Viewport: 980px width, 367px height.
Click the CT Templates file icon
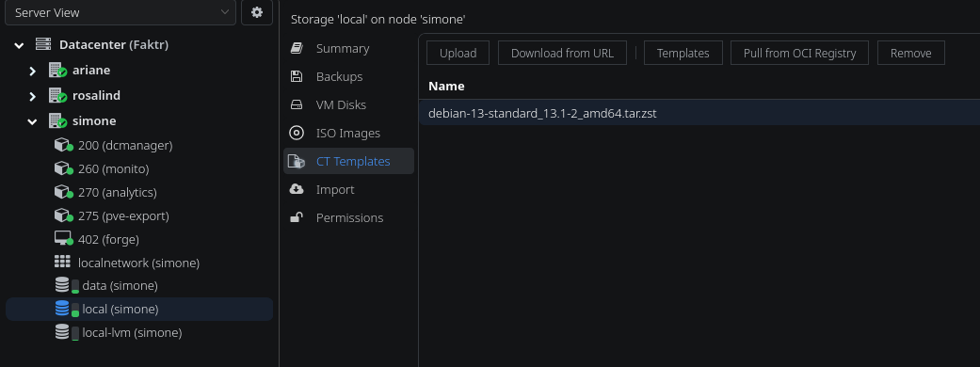coord(297,161)
